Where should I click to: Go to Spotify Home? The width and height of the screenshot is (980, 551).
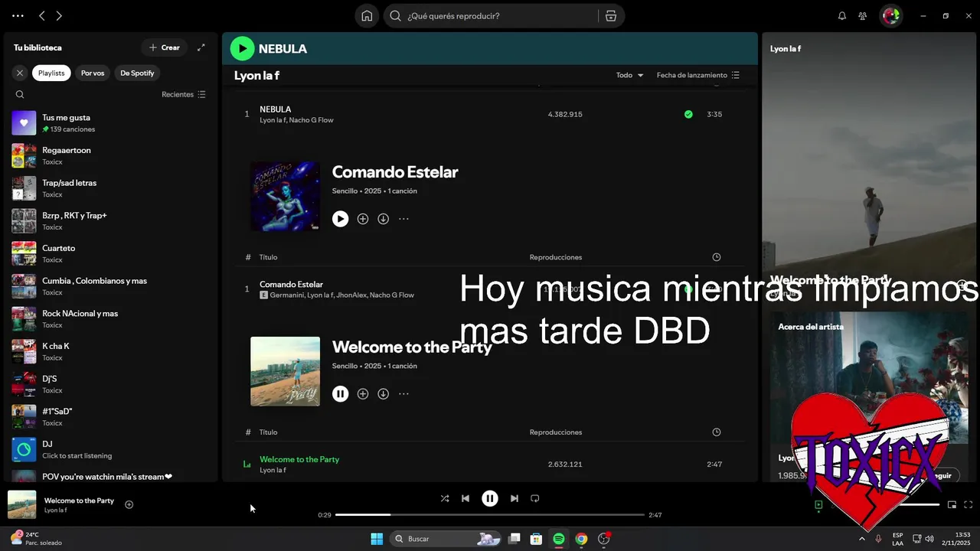click(x=367, y=16)
